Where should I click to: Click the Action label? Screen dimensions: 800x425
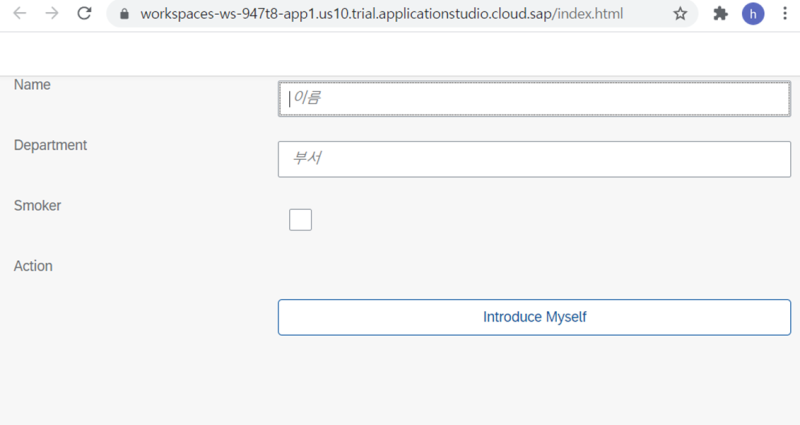[33, 266]
